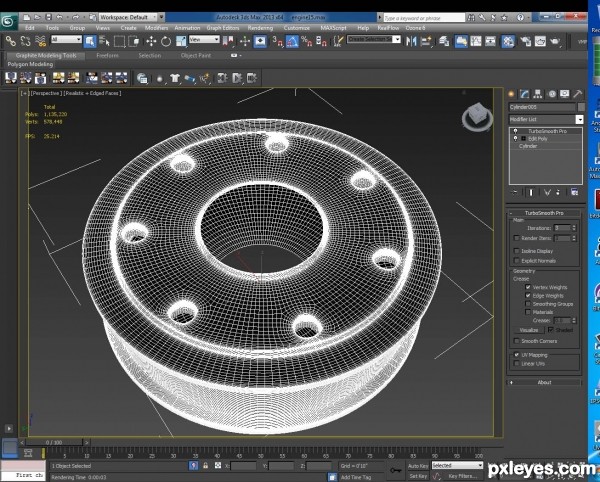The image size is (600, 482).
Task: Click the Auto Key button
Action: pos(418,466)
